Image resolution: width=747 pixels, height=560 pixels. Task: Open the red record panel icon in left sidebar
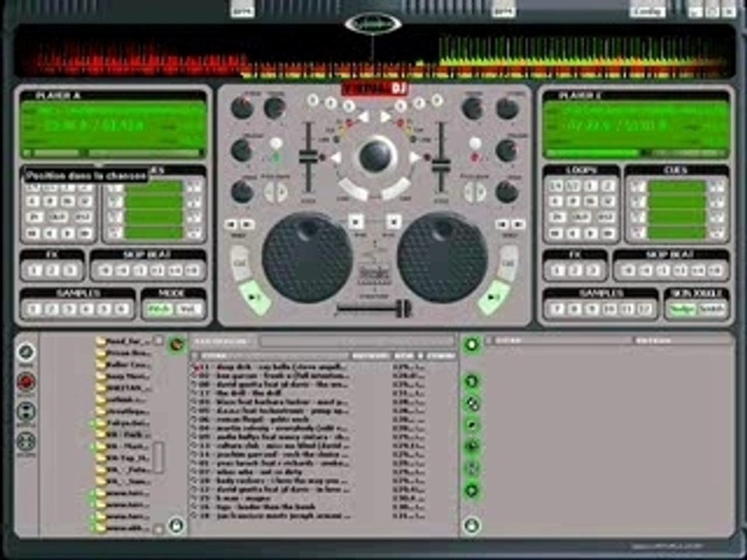pos(26,382)
